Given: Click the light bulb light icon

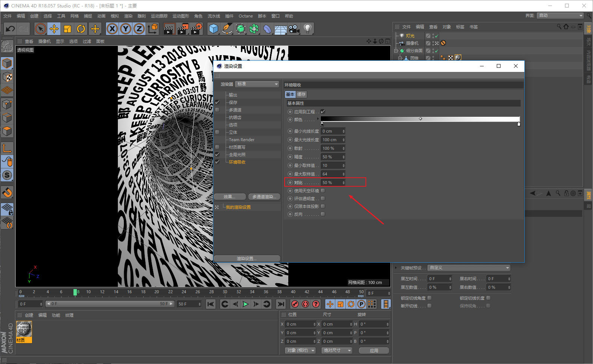Looking at the screenshot, I should [x=307, y=29].
